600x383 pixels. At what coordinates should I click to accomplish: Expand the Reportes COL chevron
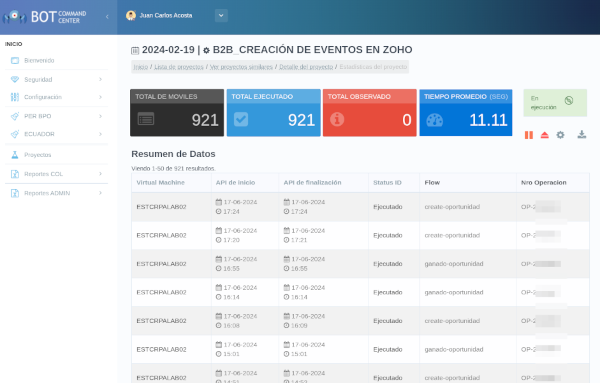click(x=100, y=174)
